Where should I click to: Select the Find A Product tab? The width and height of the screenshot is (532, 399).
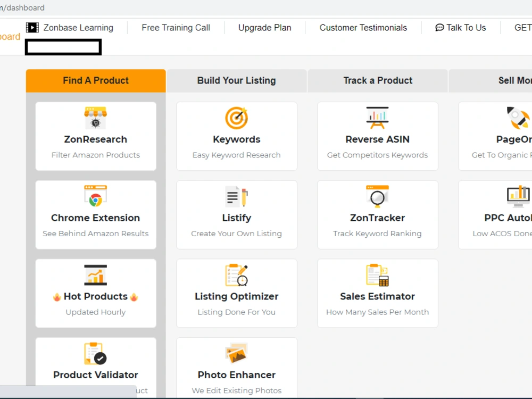96,81
